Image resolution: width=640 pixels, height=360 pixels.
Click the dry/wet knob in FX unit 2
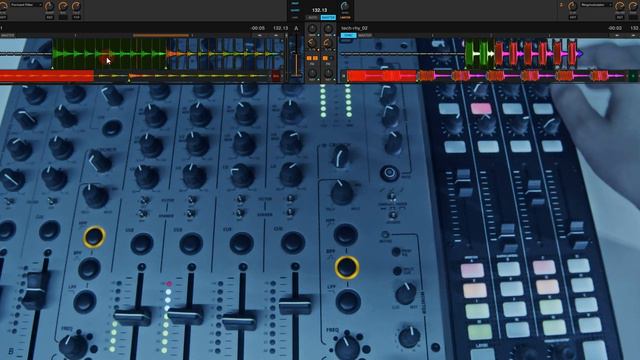573,6
